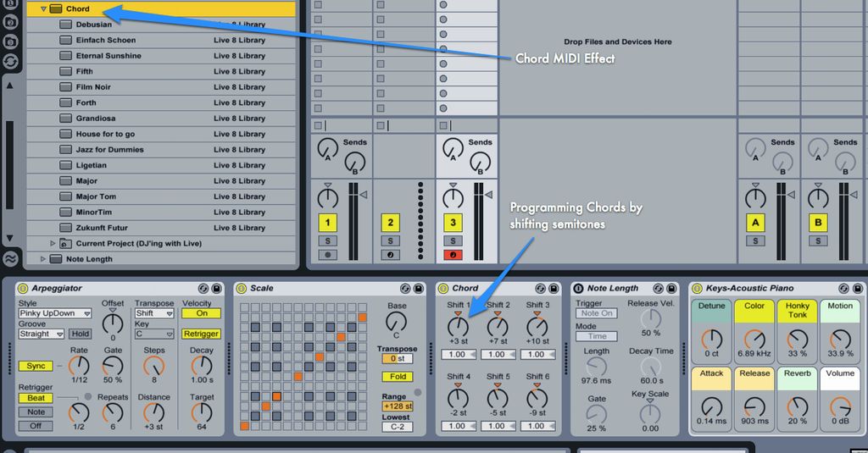Select the Film Noir preset

pos(161,87)
